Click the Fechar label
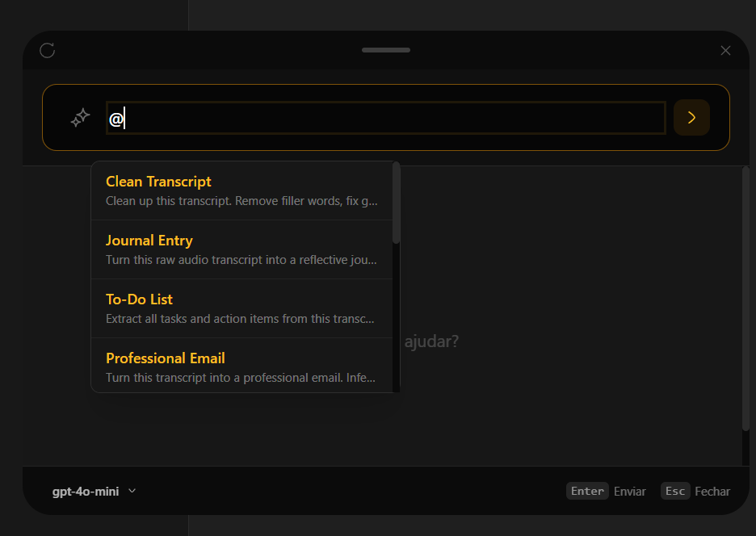 pyautogui.click(x=712, y=492)
